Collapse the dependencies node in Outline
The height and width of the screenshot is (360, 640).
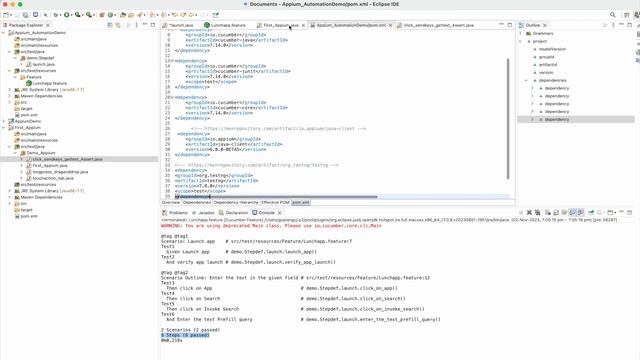526,80
